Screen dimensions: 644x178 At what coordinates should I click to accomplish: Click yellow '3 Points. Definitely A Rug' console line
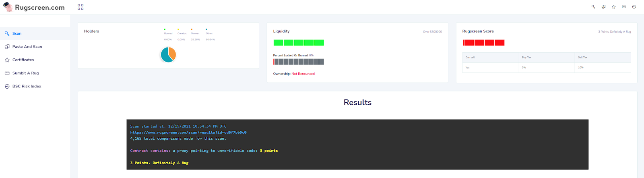[x=159, y=163]
